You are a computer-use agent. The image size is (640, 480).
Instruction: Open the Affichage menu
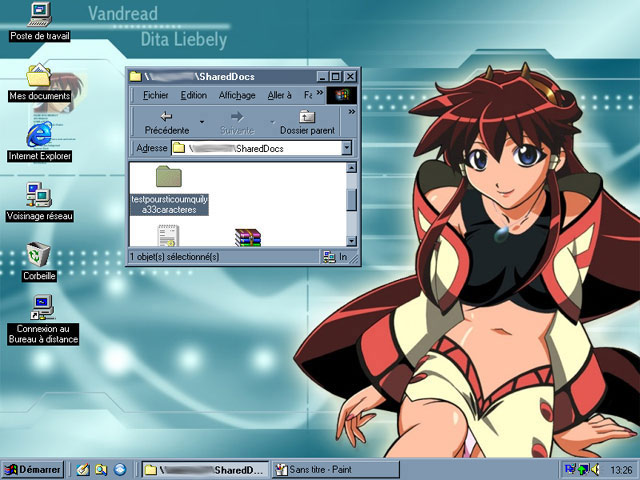[x=237, y=95]
